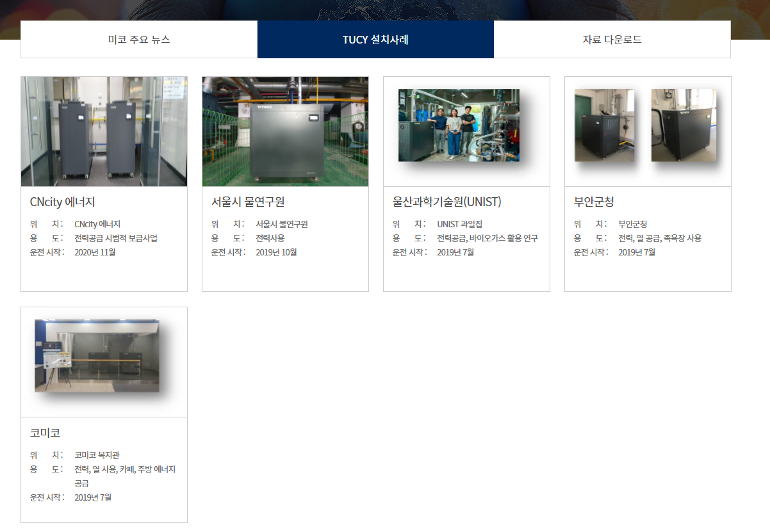Select the UNIST start date 2019년 7월
The width and height of the screenshot is (770, 532).
[x=455, y=252]
